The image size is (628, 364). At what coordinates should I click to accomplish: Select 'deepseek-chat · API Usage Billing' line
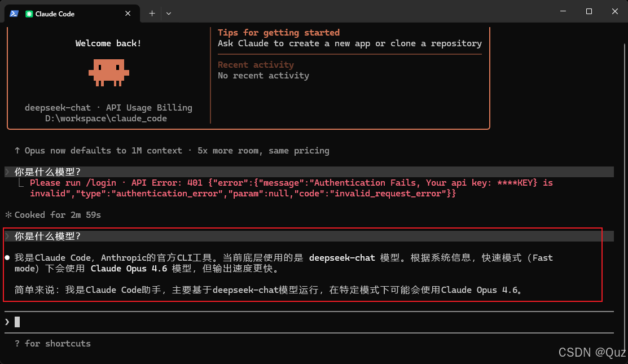click(x=108, y=108)
